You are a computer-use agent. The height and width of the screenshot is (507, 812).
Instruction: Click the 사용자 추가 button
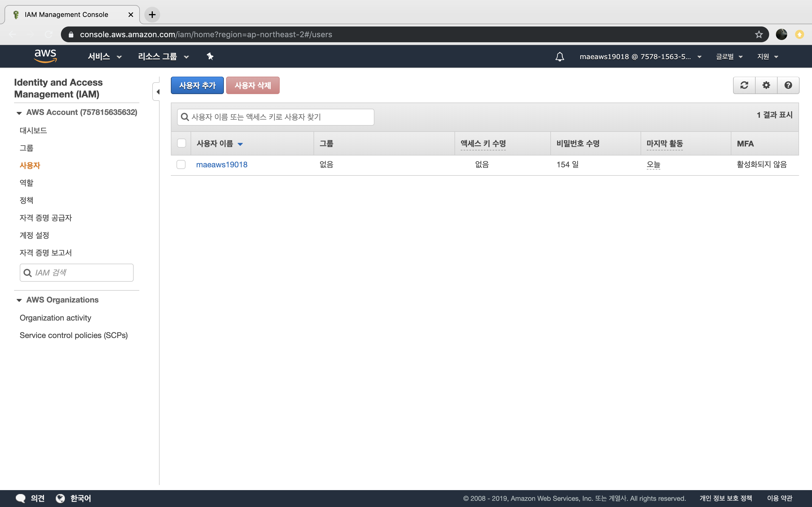click(197, 86)
